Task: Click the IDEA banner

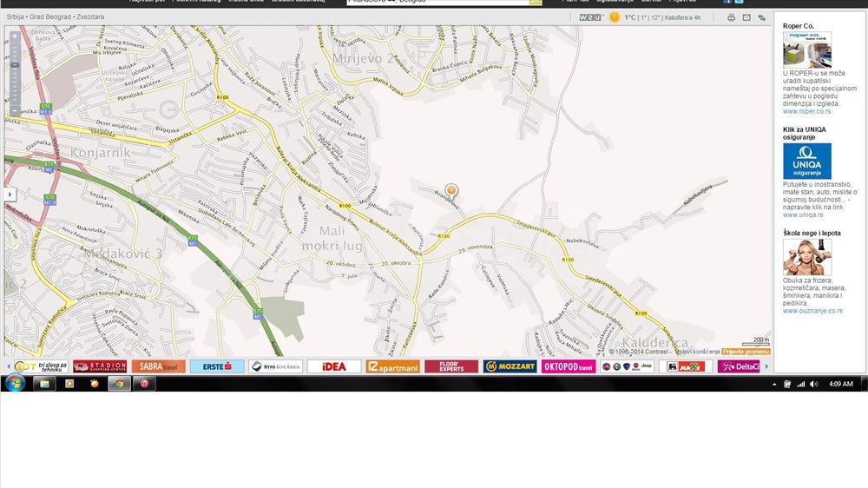Action: point(334,366)
